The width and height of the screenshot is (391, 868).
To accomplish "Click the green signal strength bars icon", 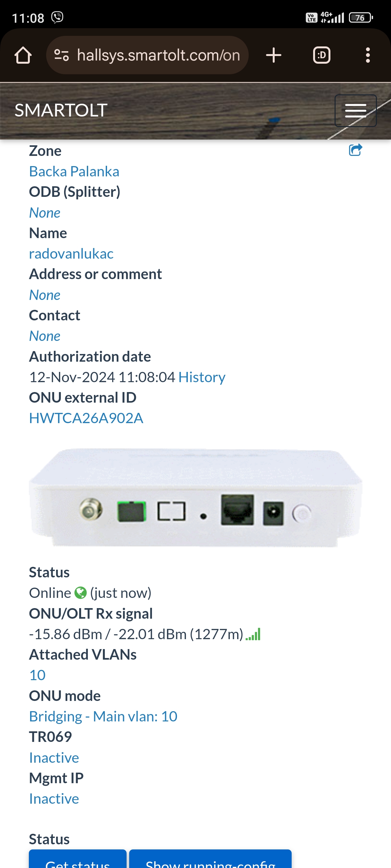I will [254, 634].
